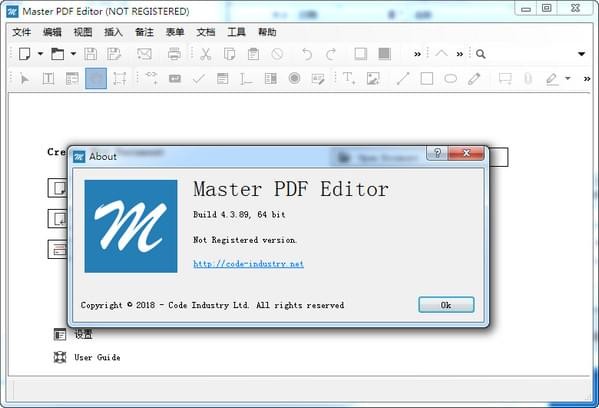Screen dimensions: 599x408
Task: Click the Delete (crossed circle) icon
Action: pyautogui.click(x=277, y=54)
